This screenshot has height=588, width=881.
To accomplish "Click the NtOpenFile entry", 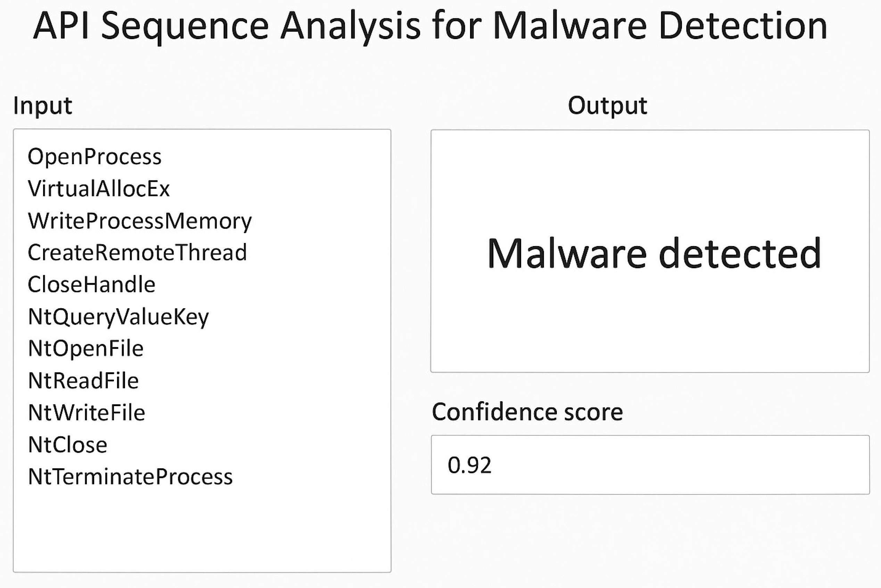I will click(x=86, y=349).
